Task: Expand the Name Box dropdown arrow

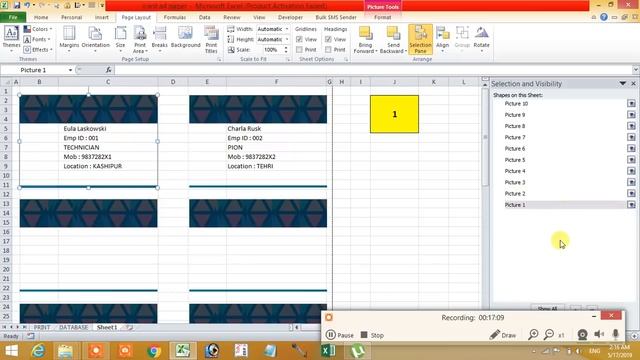Action: pos(70,70)
